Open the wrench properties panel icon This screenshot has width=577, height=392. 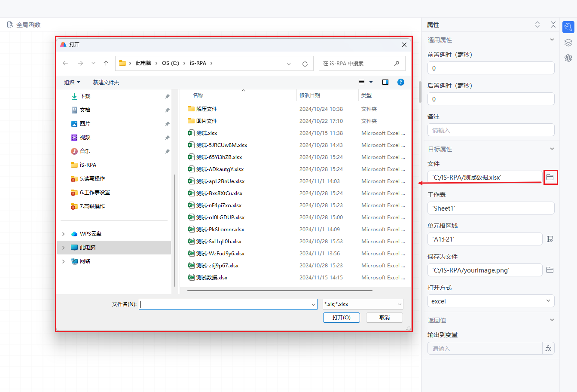click(568, 27)
